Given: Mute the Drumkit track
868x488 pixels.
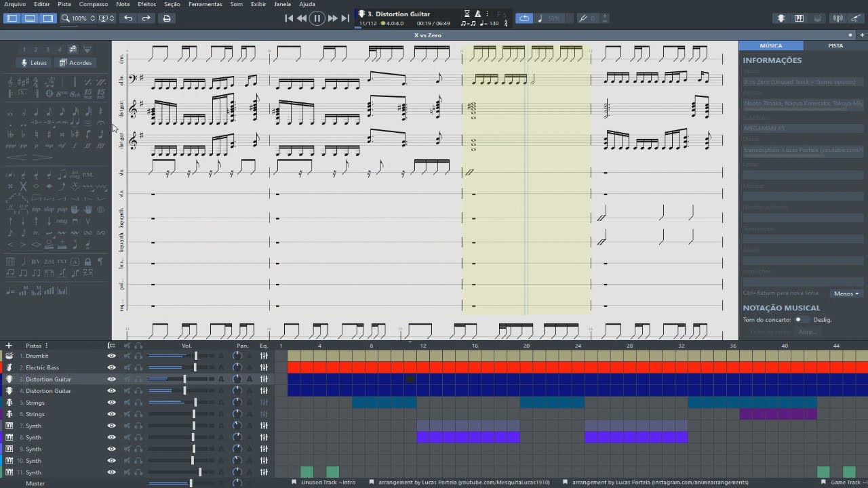Looking at the screenshot, I should coord(127,356).
